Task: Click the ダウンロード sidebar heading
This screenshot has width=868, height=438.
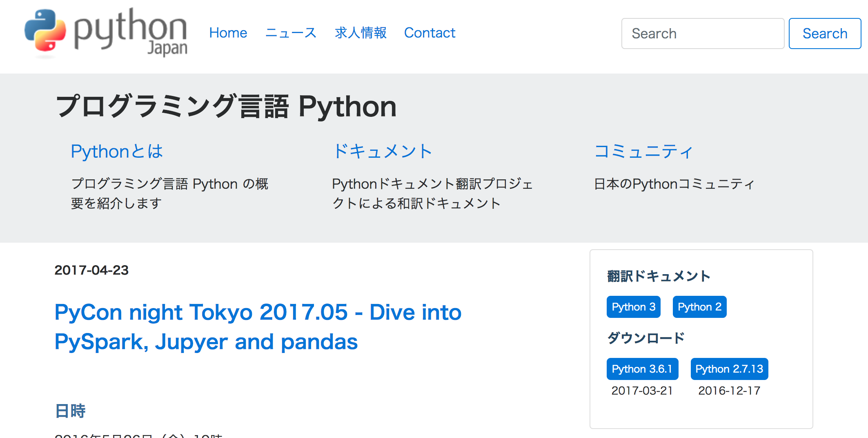Action: coord(645,338)
